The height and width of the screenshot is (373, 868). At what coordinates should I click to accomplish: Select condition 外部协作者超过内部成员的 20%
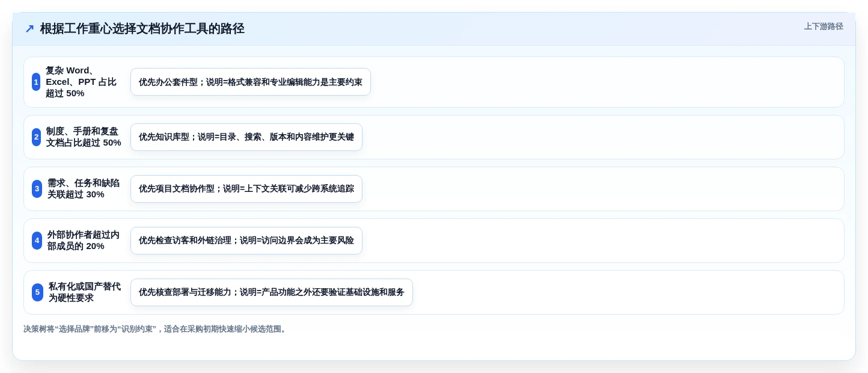coord(84,241)
